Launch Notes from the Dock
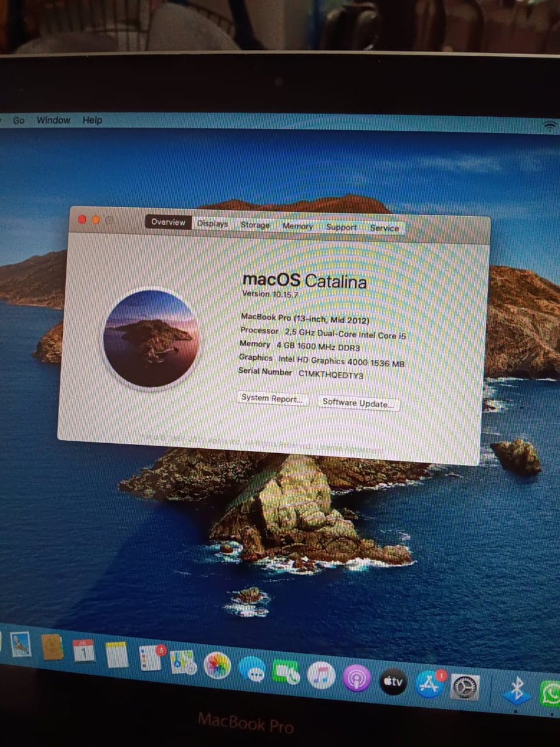The height and width of the screenshot is (747, 560). click(x=116, y=654)
